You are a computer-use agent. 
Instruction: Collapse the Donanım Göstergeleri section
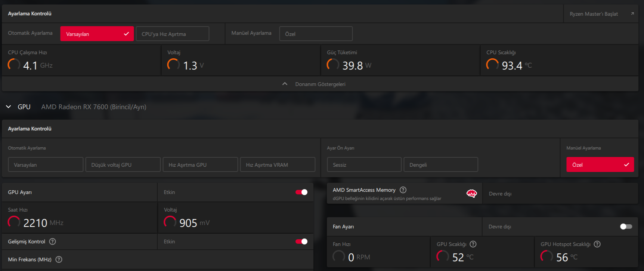pyautogui.click(x=285, y=84)
